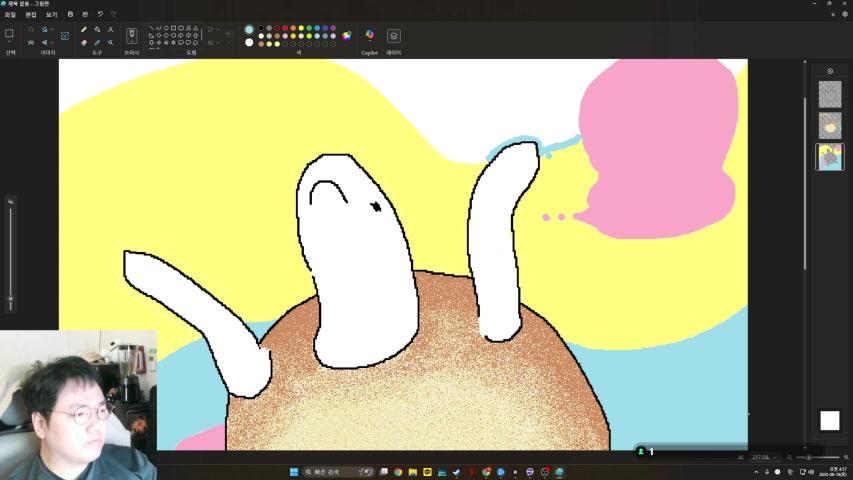Open the shape Outline dropdown
Viewport: 853px width, 480px height.
218,29
